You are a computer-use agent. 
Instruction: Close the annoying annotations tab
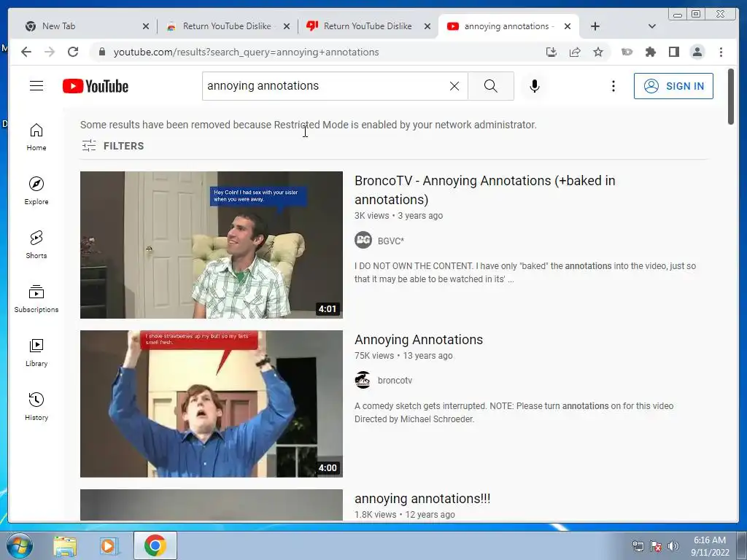(568, 27)
